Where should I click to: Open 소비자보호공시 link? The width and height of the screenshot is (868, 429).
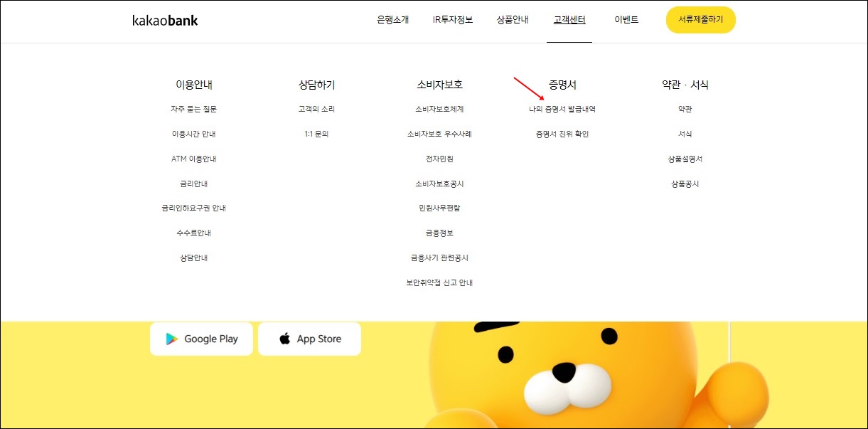pyautogui.click(x=440, y=184)
